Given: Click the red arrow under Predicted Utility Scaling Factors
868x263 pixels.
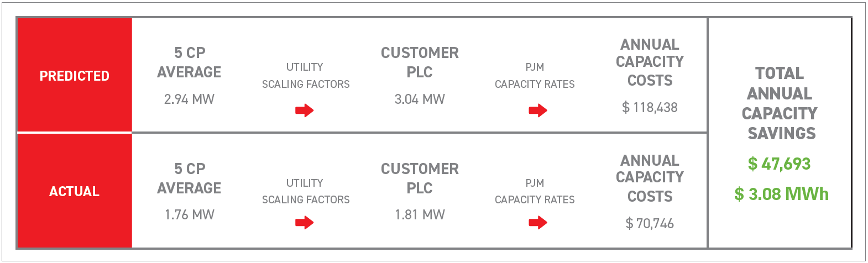Looking at the screenshot, I should click(305, 111).
